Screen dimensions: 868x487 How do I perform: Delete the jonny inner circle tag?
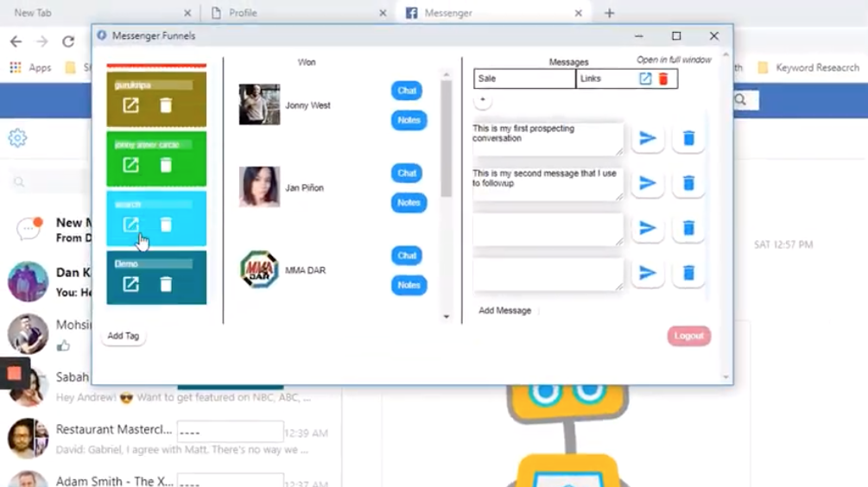pos(166,165)
